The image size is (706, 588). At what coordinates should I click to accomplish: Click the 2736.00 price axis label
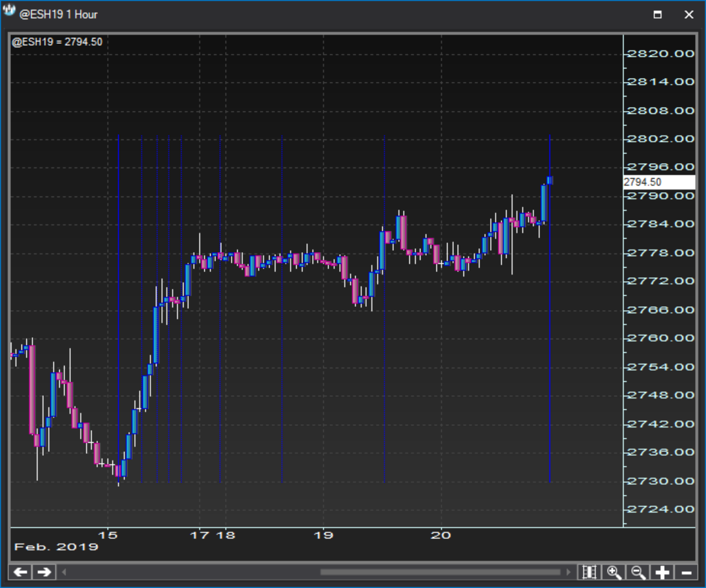pyautogui.click(x=661, y=452)
